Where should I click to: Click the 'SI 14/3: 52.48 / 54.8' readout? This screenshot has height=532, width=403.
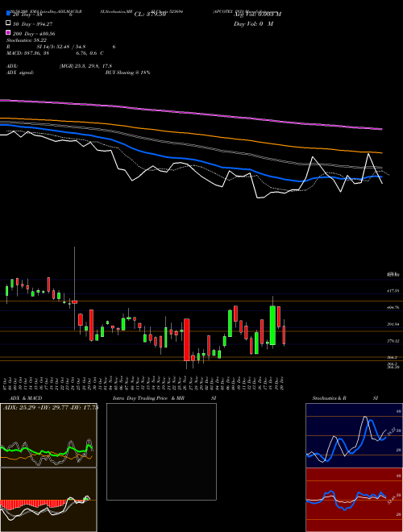[60, 47]
